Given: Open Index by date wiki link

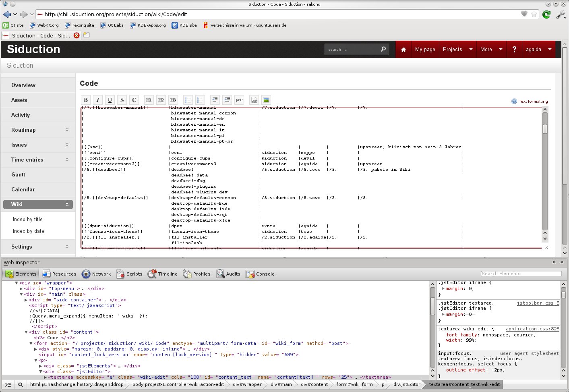Looking at the screenshot, I should tap(28, 231).
